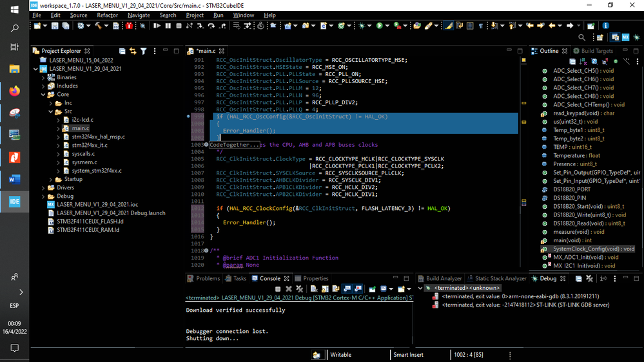Select LASER_MENU_V1_29_04_2021.ioc file

[93, 204]
